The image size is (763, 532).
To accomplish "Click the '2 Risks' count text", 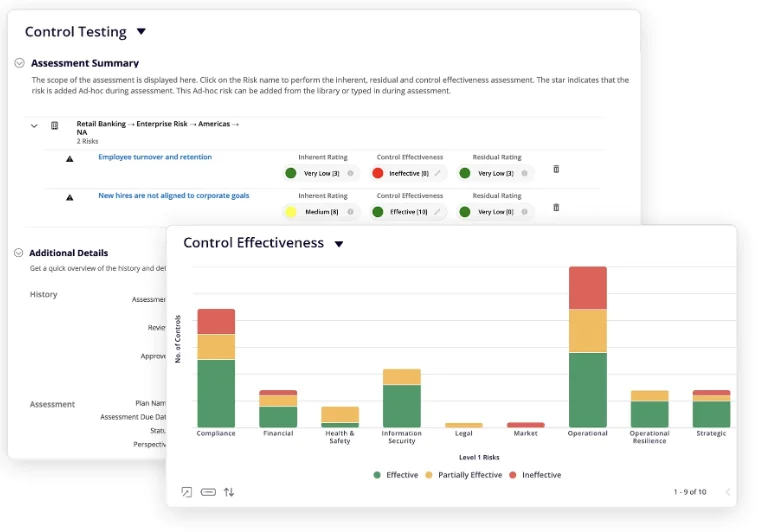I will pyautogui.click(x=87, y=141).
